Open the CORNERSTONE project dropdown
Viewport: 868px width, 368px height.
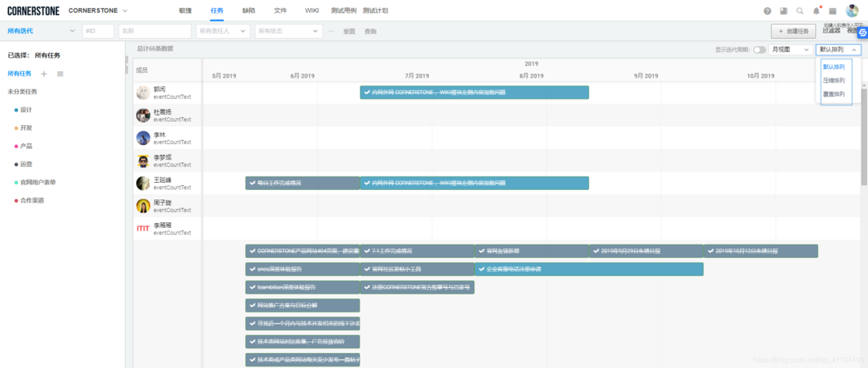pyautogui.click(x=98, y=10)
